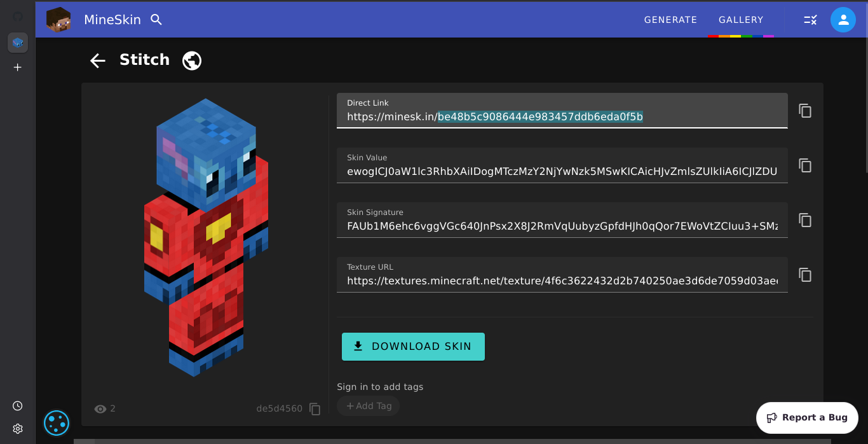Download the Stitch skin
This screenshot has height=444, width=868.
[x=413, y=347]
